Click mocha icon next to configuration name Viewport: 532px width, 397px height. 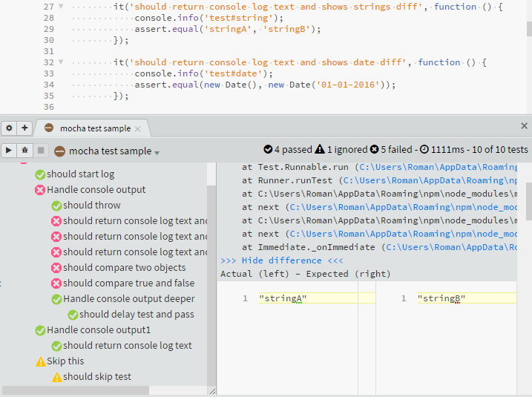point(59,151)
